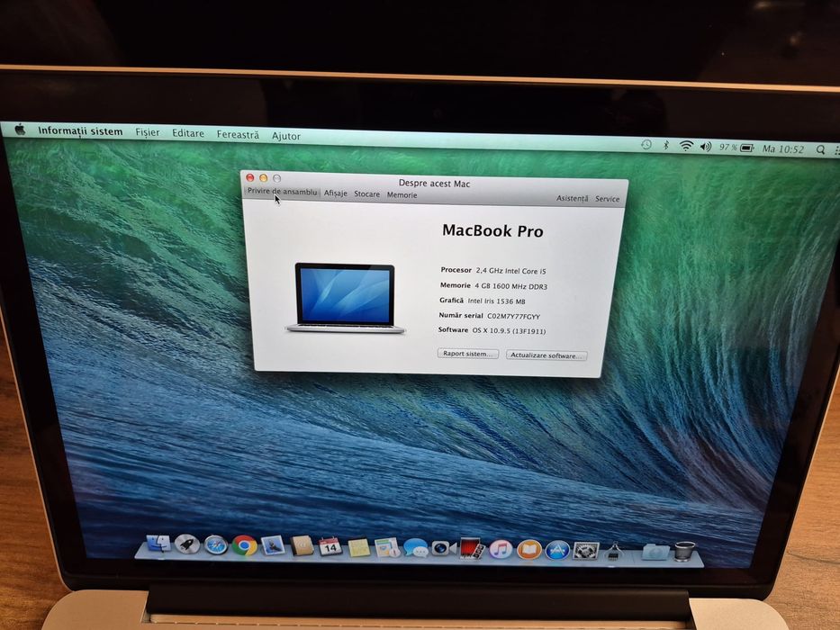Open Contacts book icon in dock
This screenshot has height=630, width=840.
302,546
